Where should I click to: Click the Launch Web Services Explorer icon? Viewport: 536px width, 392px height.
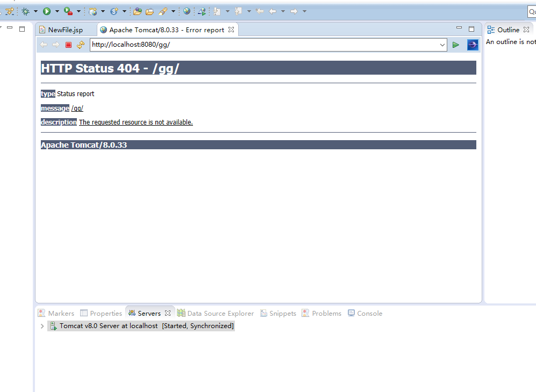point(202,12)
